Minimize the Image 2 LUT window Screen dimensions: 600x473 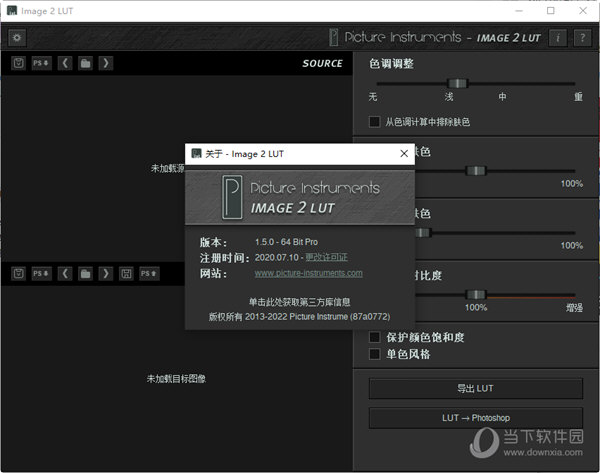519,11
